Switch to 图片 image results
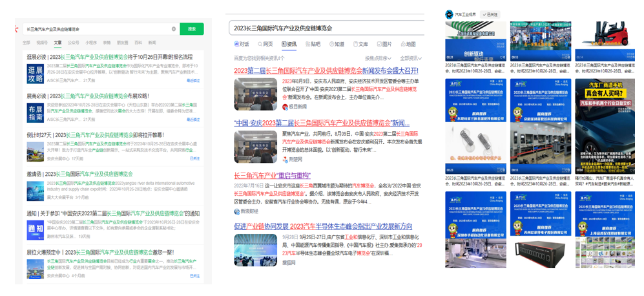The width and height of the screenshot is (644, 296). point(384,45)
